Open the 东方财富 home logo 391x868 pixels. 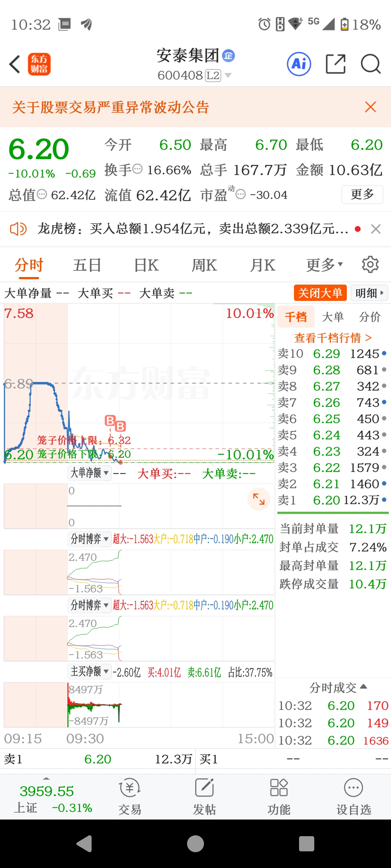pos(39,64)
